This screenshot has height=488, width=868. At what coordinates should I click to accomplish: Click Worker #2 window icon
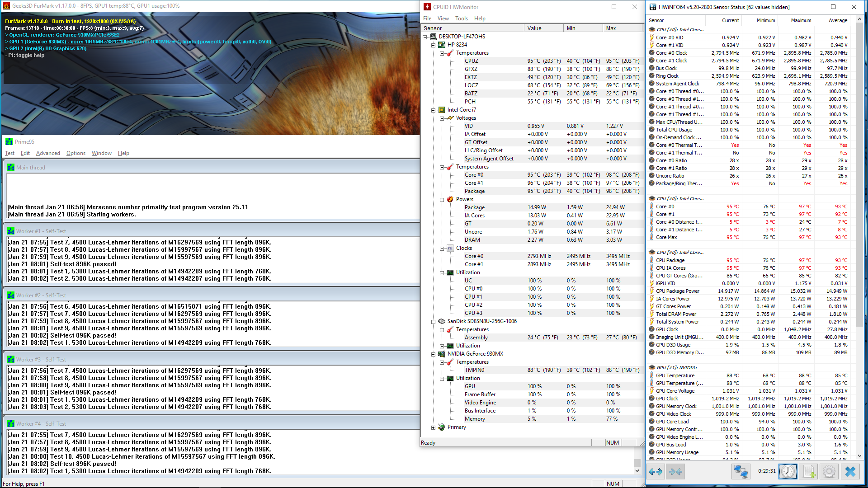[11, 296]
